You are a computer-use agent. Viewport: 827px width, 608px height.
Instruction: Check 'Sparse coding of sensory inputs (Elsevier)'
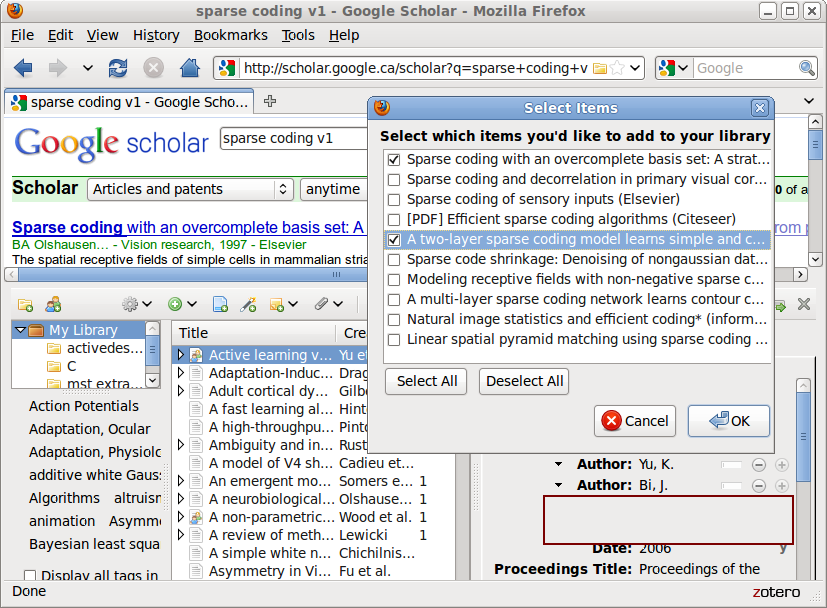click(x=394, y=199)
